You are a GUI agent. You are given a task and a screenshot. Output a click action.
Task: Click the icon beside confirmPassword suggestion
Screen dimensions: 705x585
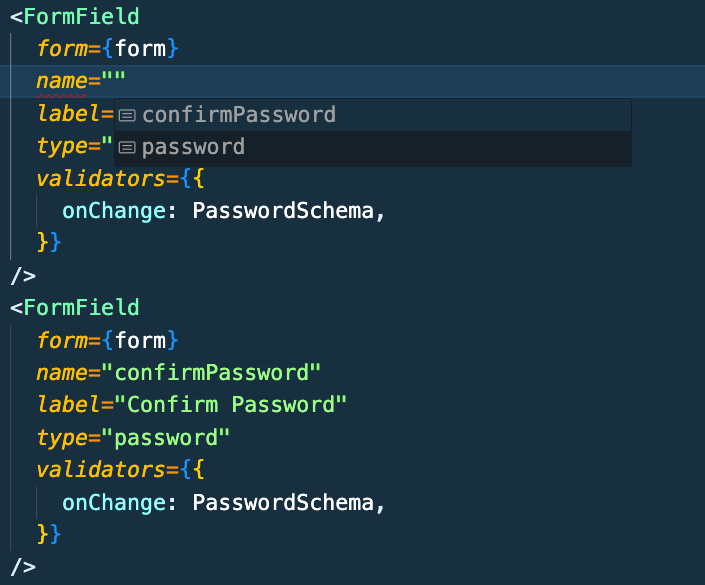tap(127, 116)
